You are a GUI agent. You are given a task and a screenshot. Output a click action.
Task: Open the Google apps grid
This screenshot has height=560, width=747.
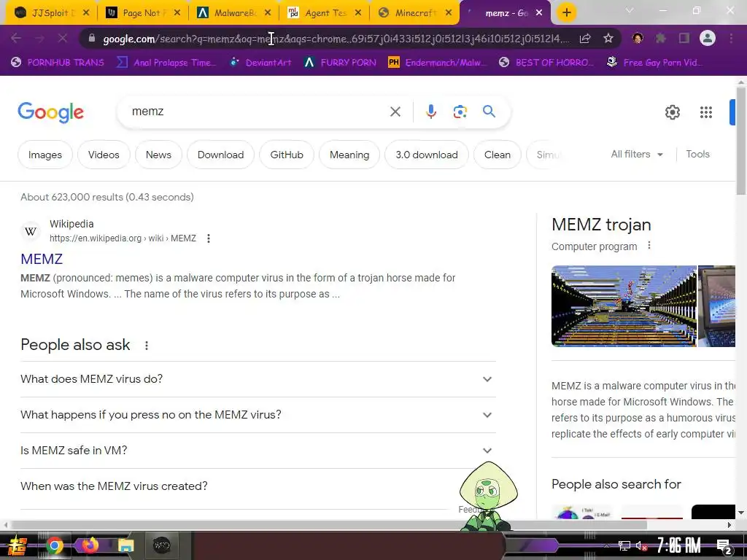[706, 112]
